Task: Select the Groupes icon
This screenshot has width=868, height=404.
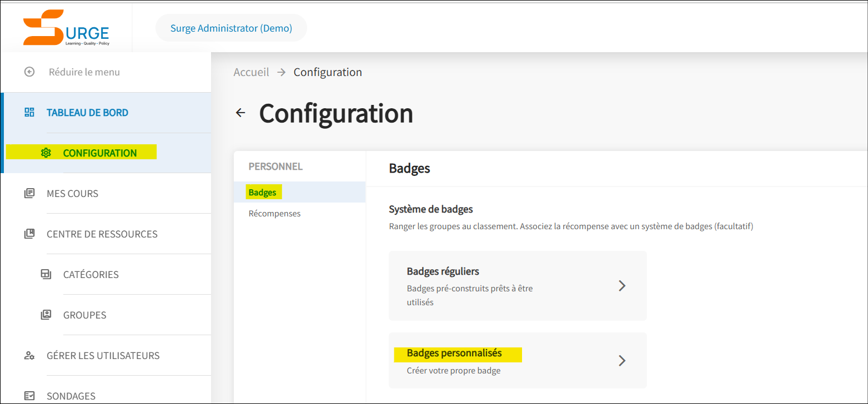Action: 46,315
